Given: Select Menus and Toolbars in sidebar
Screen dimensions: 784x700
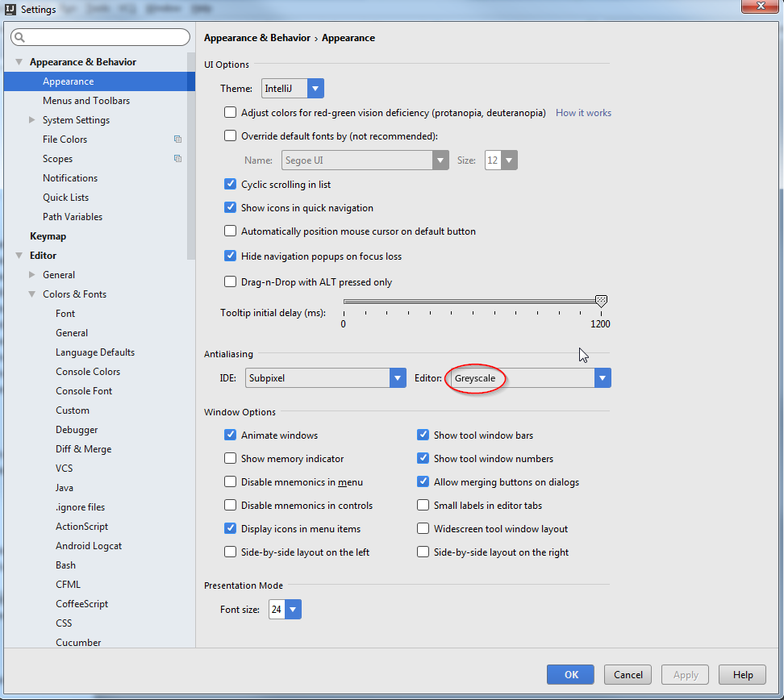Looking at the screenshot, I should [x=86, y=101].
